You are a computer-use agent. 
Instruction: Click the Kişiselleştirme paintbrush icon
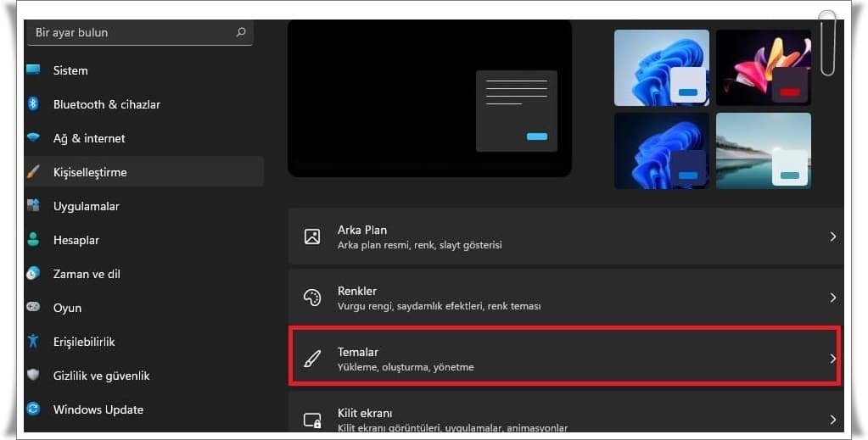[x=33, y=171]
